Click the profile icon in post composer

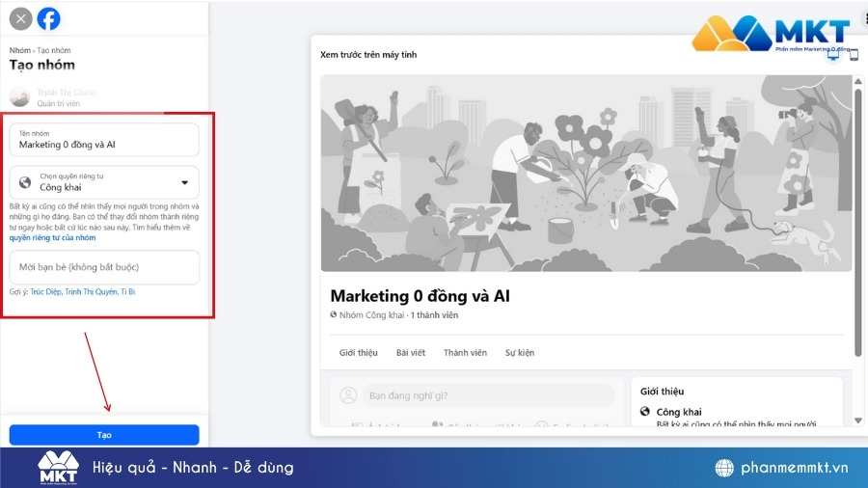348,395
